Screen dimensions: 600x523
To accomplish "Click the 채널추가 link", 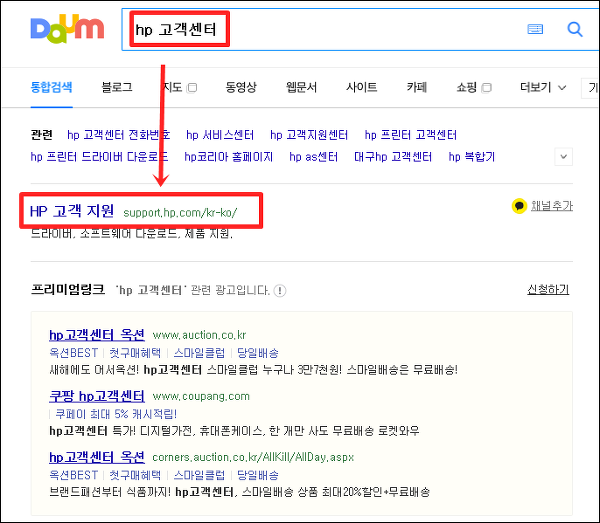I will (x=552, y=206).
